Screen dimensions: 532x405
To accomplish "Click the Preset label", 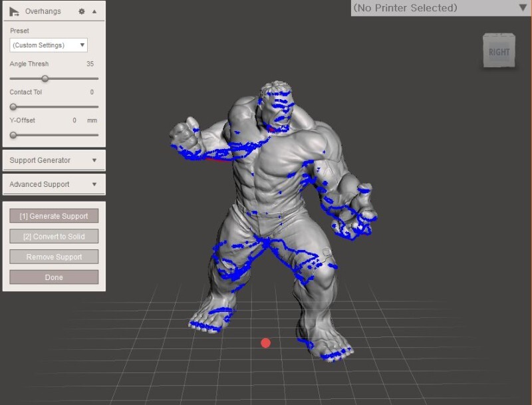I will click(x=19, y=31).
